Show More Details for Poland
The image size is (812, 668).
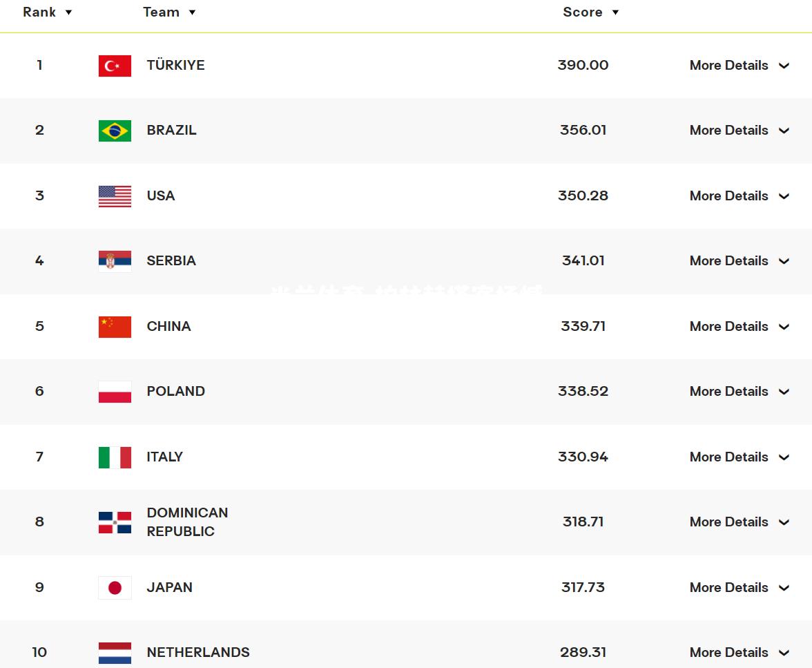pyautogui.click(x=739, y=391)
